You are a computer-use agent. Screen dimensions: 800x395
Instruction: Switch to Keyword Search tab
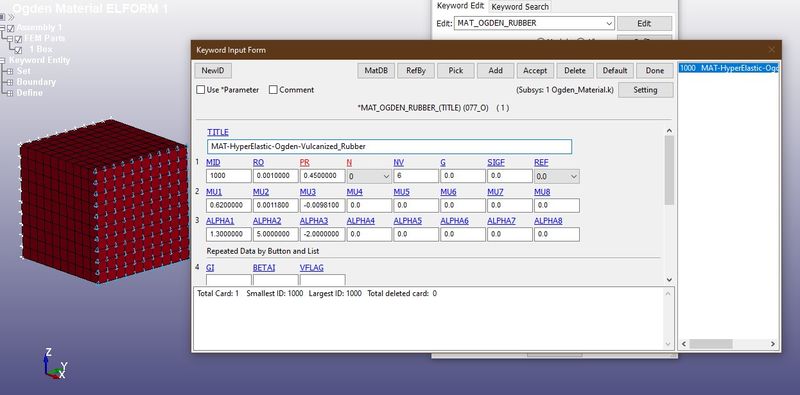point(520,7)
